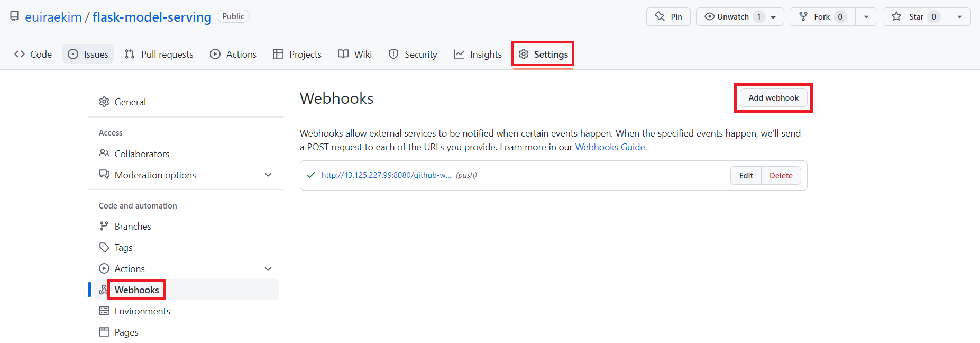The image size is (980, 343).
Task: Click the Moderation options comment icon
Action: 104,175
